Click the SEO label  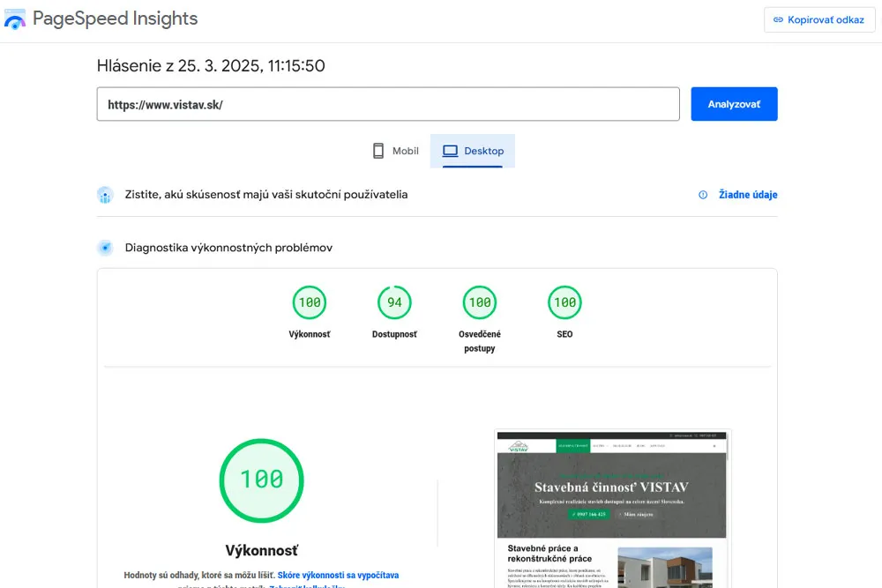click(564, 334)
